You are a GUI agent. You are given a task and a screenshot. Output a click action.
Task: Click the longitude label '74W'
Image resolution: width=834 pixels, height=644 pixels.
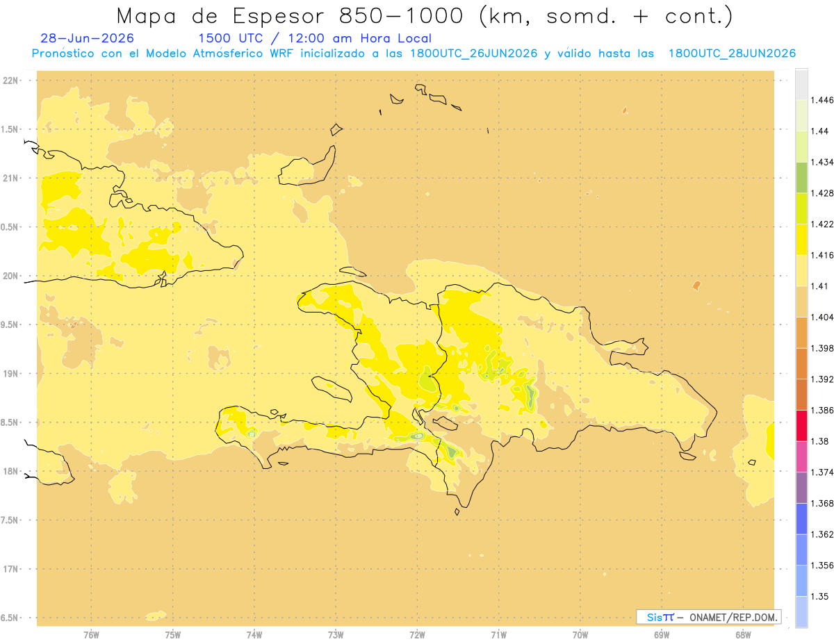coord(254,635)
